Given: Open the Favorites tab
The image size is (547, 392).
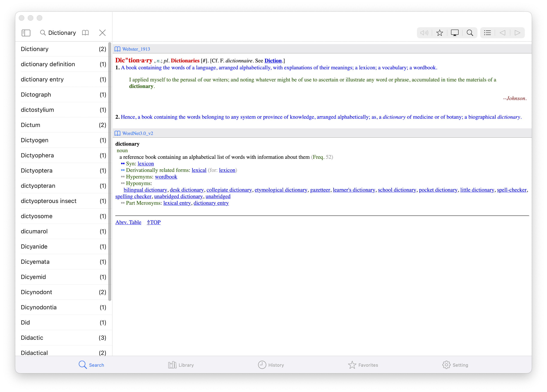Looking at the screenshot, I should coord(363,365).
